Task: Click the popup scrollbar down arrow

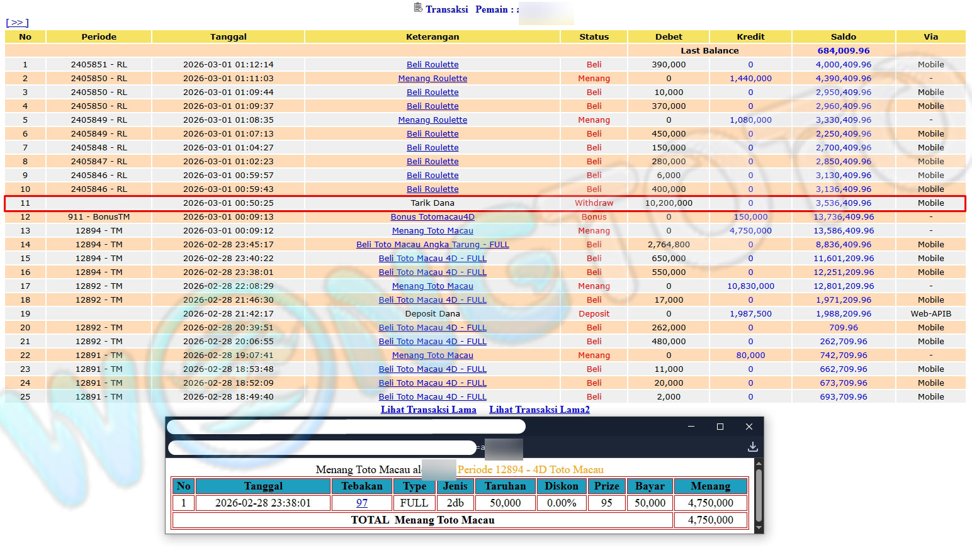Action: [x=759, y=528]
